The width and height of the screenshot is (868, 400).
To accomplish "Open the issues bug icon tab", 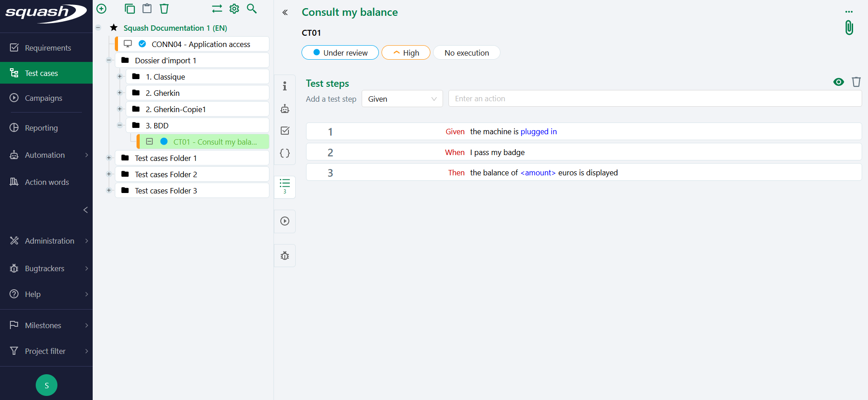I will (x=285, y=256).
